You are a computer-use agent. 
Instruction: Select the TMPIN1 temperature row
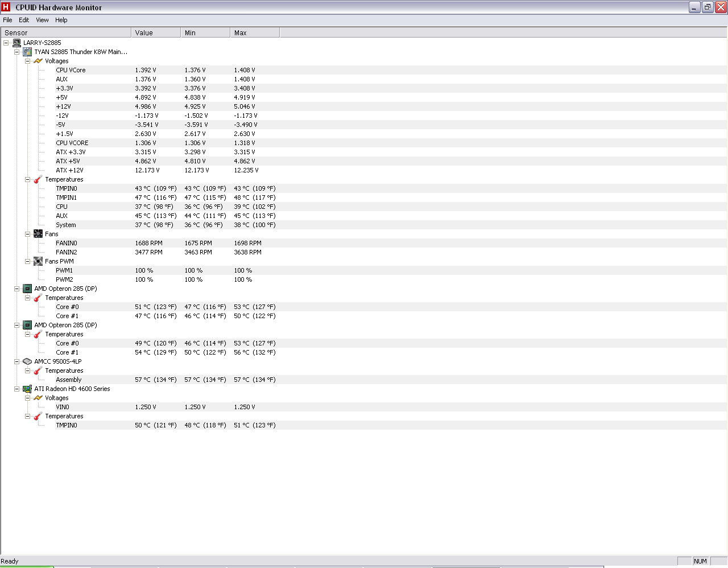[x=364, y=197]
